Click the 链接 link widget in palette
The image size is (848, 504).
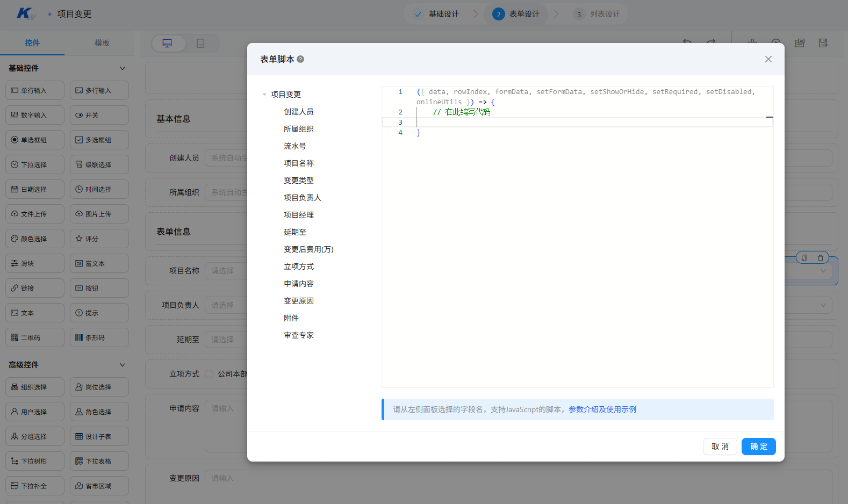pyautogui.click(x=35, y=288)
